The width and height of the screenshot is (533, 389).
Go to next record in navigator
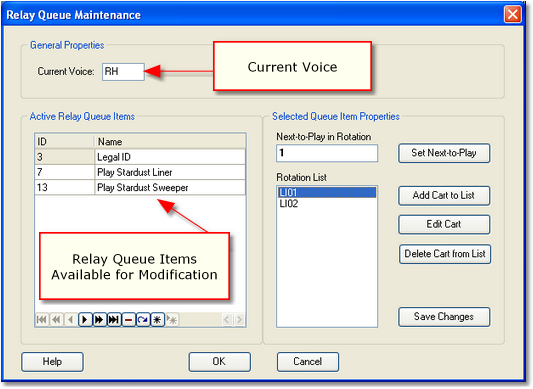click(85, 320)
